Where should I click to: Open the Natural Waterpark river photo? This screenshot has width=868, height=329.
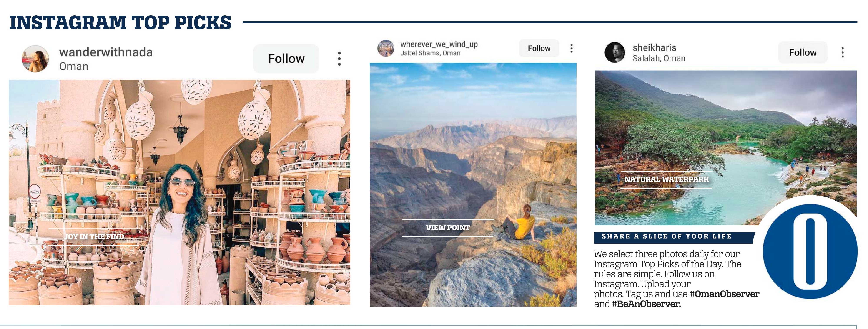pos(726,148)
